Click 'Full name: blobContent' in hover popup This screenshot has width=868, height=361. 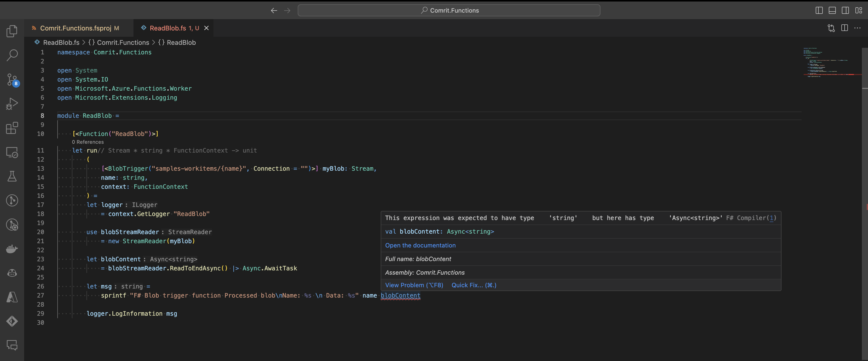(418, 259)
